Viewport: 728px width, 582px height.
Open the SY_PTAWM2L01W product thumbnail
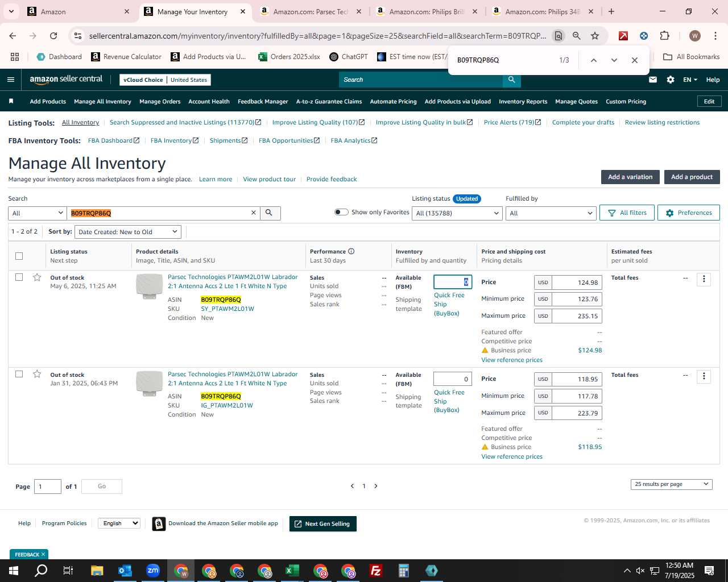click(149, 286)
